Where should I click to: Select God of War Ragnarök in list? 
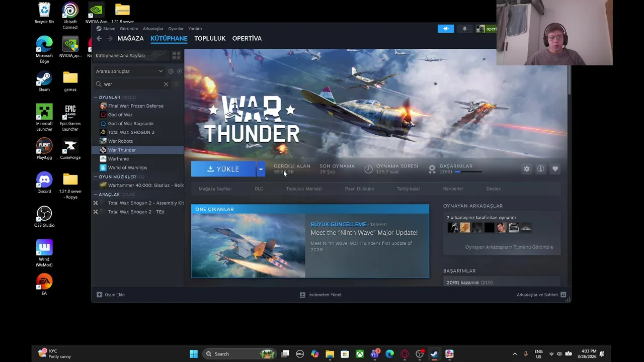(131, 124)
